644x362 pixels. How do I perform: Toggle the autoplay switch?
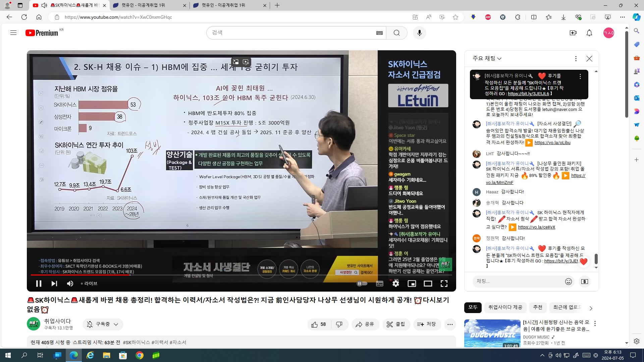pyautogui.click(x=362, y=284)
